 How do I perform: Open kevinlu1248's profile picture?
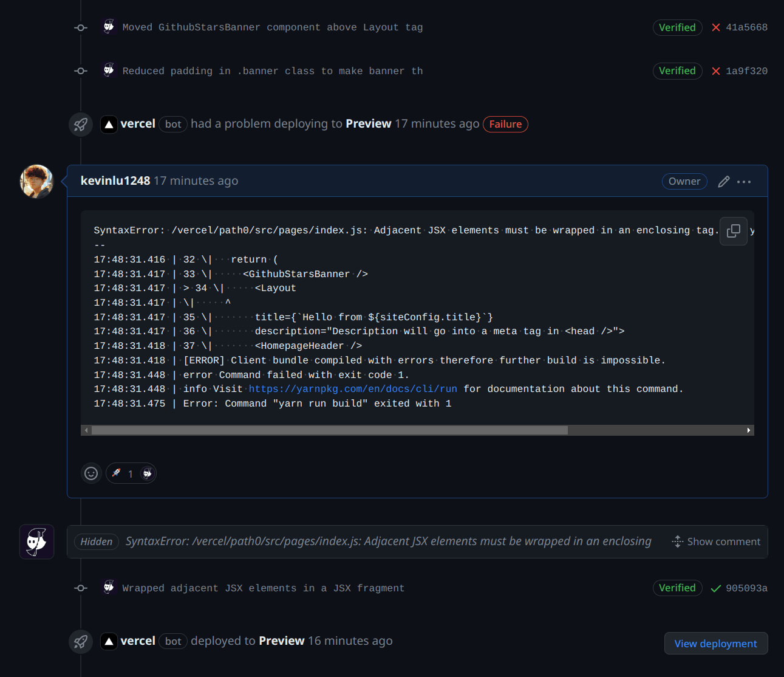(x=36, y=181)
